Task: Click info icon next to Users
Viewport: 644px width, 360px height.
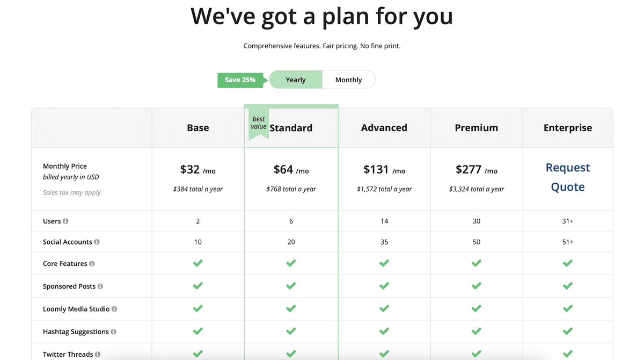Action: click(65, 221)
